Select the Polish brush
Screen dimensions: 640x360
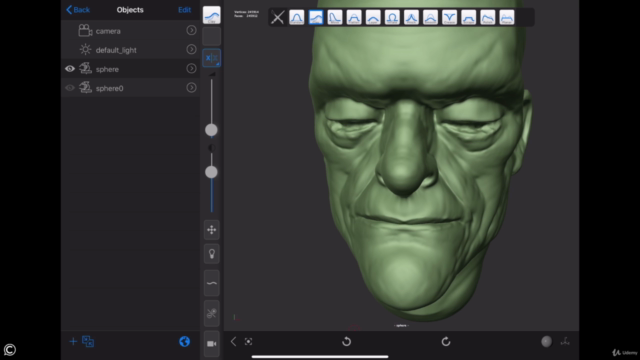[488, 18]
